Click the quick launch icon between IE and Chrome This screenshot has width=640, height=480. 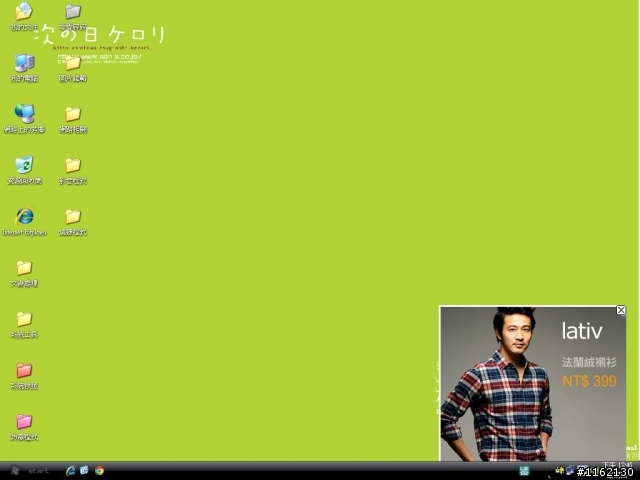(84, 471)
